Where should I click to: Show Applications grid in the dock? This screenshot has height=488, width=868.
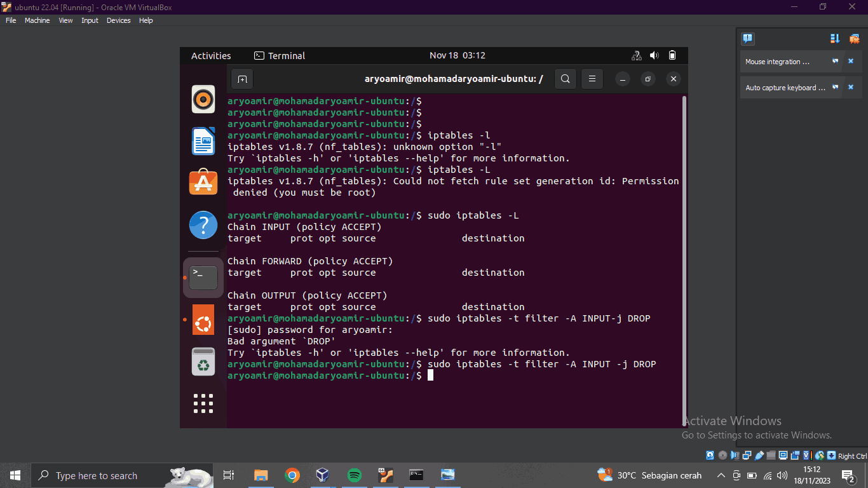203,403
